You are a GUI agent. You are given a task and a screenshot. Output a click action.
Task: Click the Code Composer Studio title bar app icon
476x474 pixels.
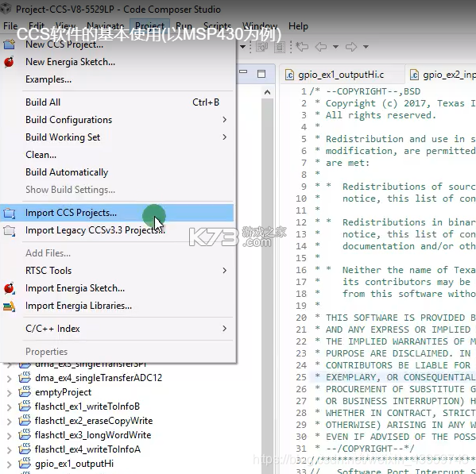point(6,9)
